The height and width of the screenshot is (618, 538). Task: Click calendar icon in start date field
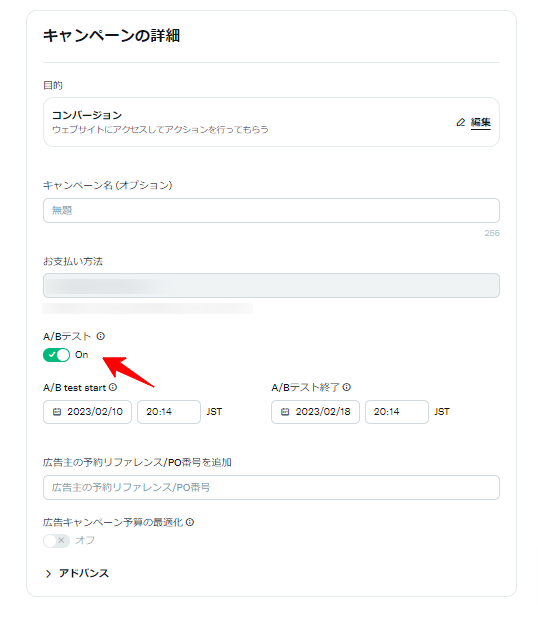coord(57,412)
